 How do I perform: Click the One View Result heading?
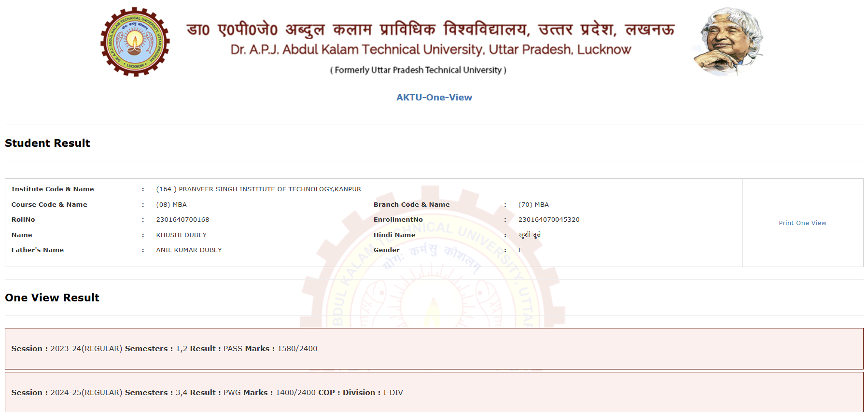point(52,298)
